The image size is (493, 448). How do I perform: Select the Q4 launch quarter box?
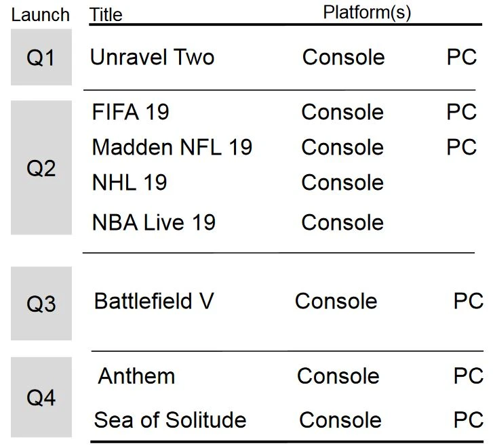41,398
